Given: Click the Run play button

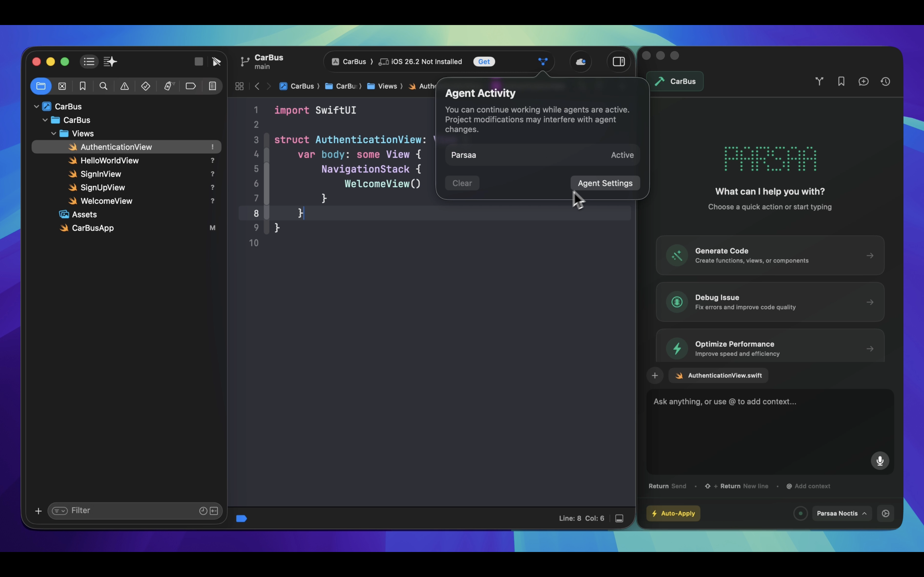Looking at the screenshot, I should 217,62.
